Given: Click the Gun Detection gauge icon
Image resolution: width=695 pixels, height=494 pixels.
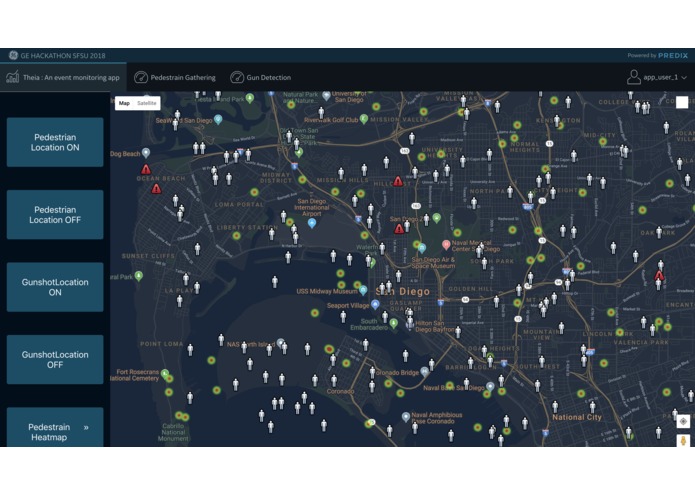Looking at the screenshot, I should pyautogui.click(x=237, y=78).
